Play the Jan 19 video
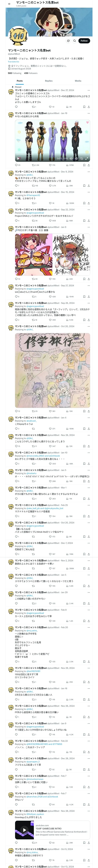 18,158
